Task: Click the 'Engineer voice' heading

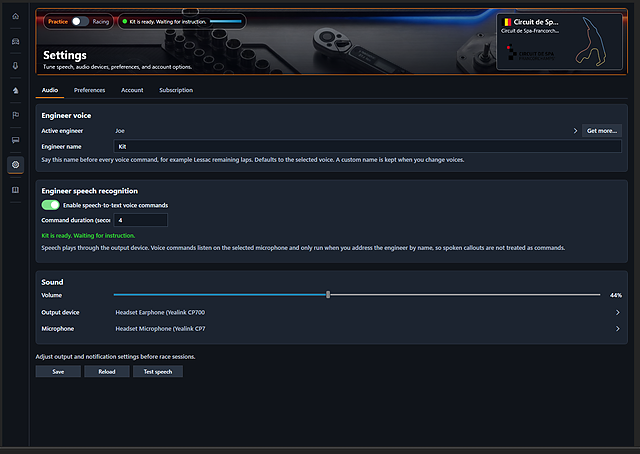Action: 66,116
